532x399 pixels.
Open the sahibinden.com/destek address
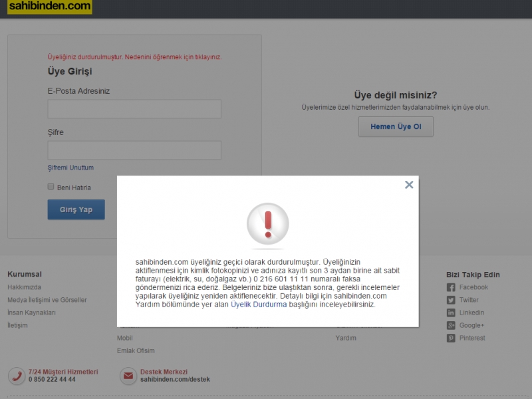point(175,379)
